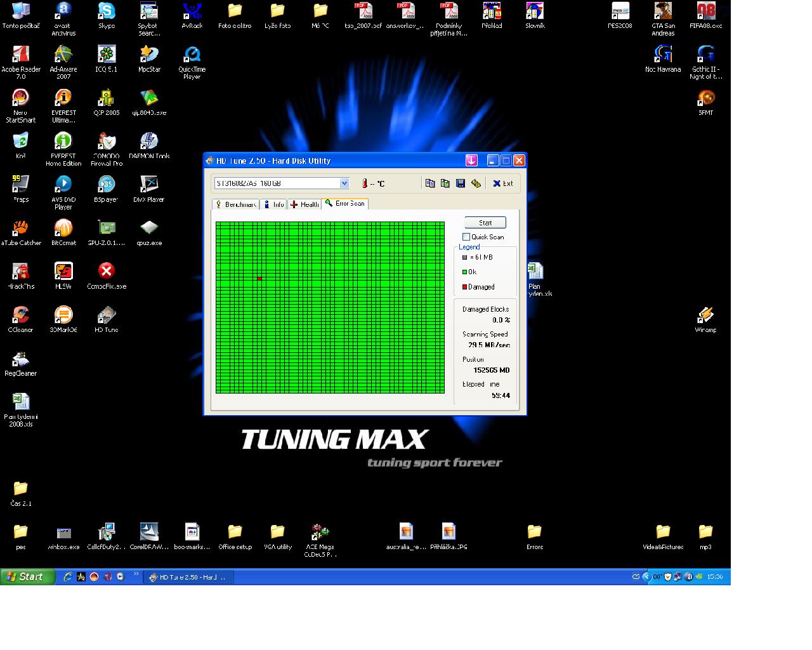The image size is (812, 650).
Task: Select the GTA San Andreas desktop icon
Action: click(663, 19)
